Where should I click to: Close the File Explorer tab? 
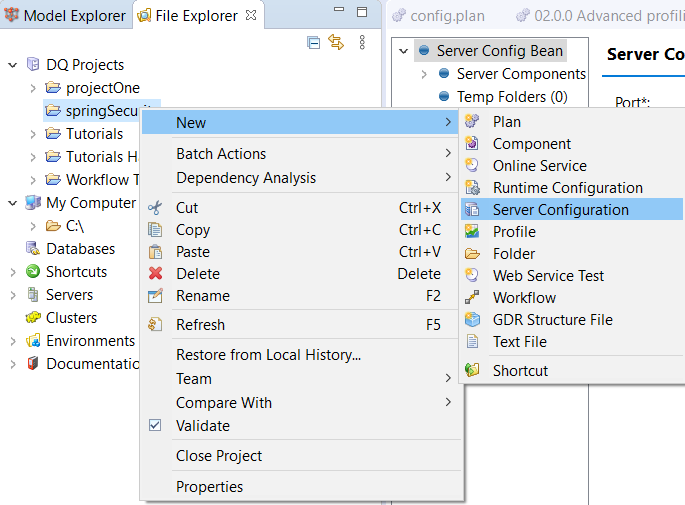click(251, 16)
